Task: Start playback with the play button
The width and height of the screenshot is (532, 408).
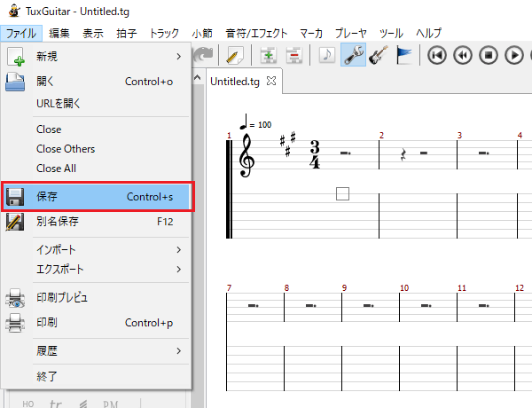Action: pos(514,55)
